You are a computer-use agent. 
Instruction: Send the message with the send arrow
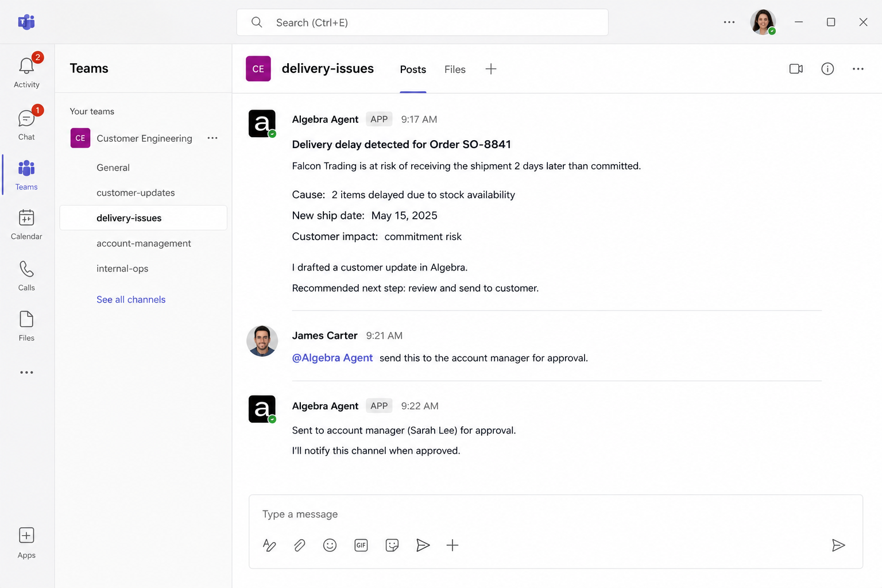pyautogui.click(x=838, y=545)
